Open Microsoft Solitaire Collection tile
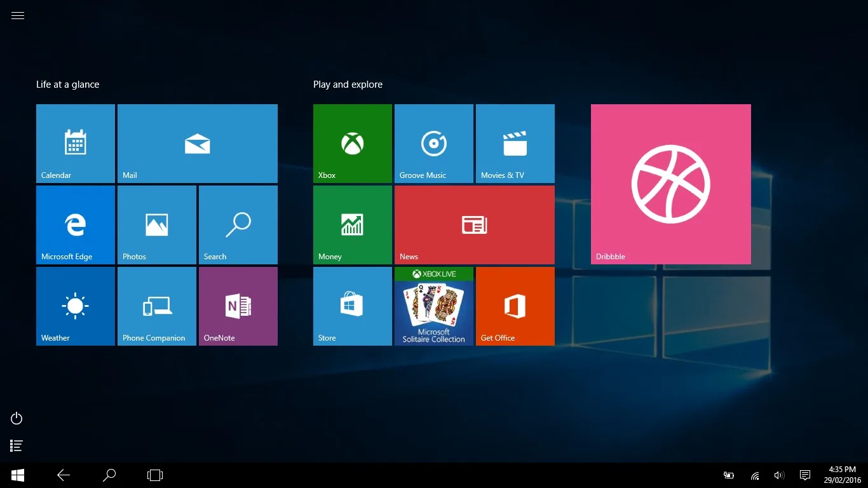 point(434,306)
